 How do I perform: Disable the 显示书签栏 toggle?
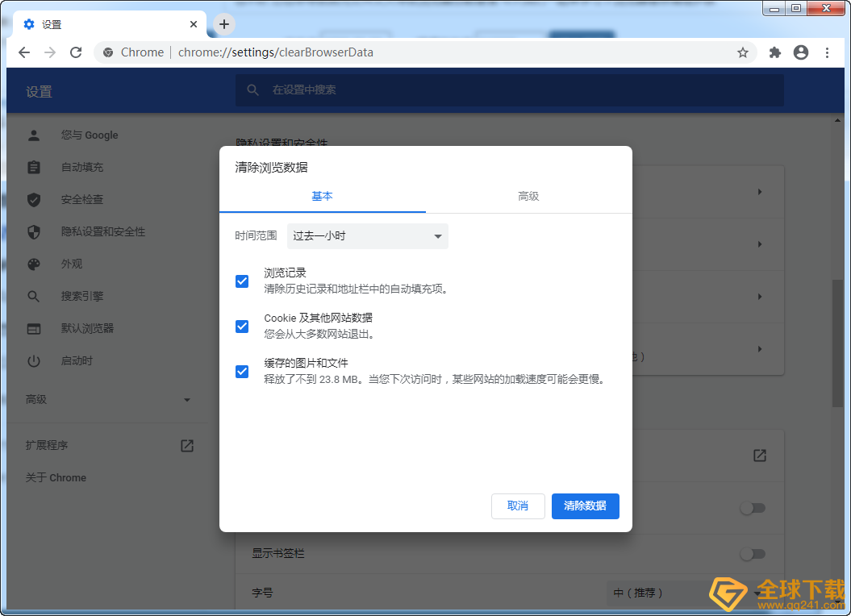753,554
